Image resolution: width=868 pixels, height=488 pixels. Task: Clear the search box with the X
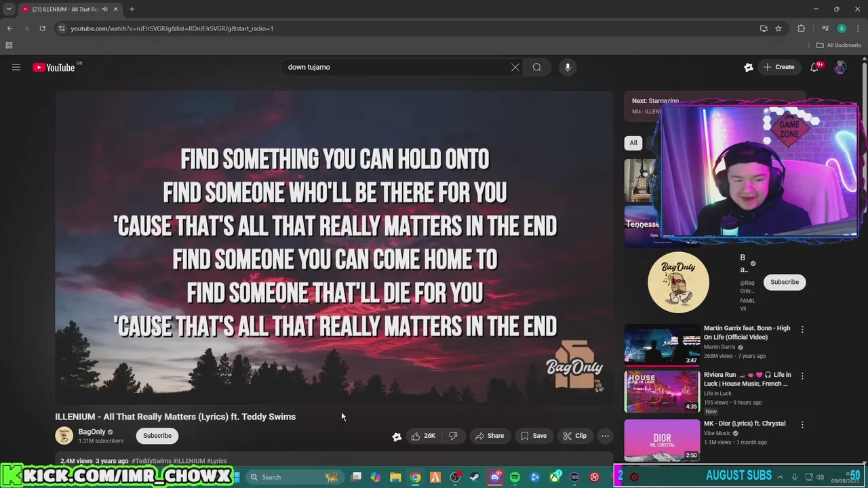(515, 67)
